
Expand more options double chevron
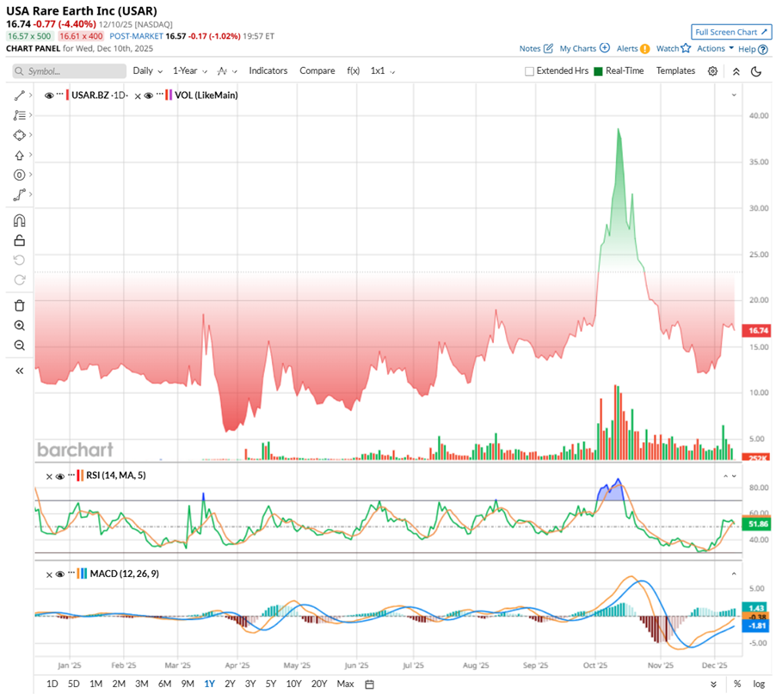pos(713,685)
